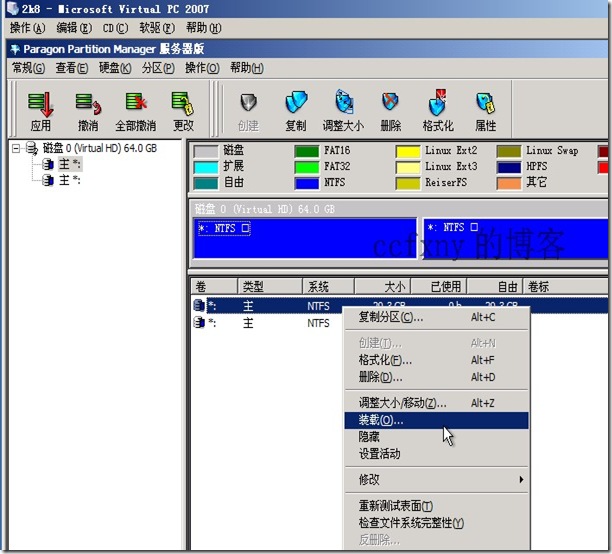Click the first 主 partition icon in tree

48,164
